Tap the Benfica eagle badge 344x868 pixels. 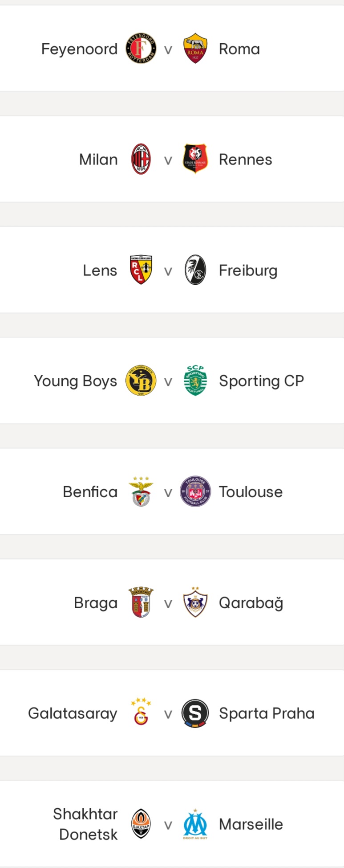tap(141, 491)
